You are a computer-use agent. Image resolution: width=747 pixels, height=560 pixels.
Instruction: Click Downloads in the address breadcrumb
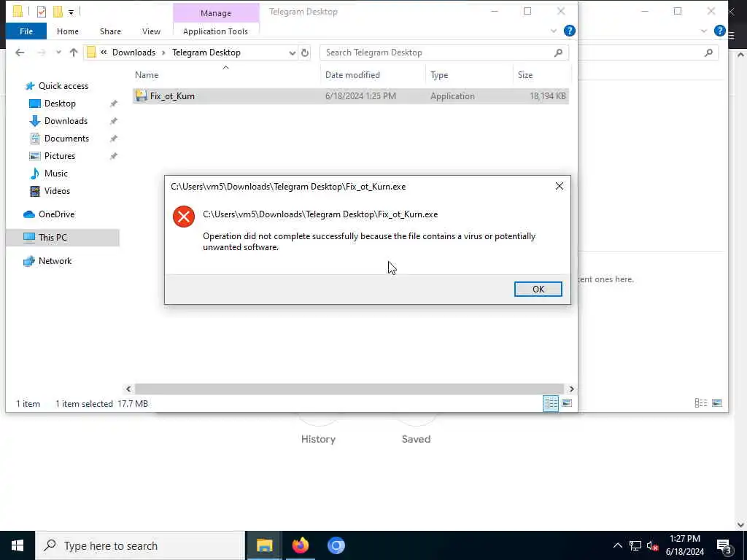(134, 52)
